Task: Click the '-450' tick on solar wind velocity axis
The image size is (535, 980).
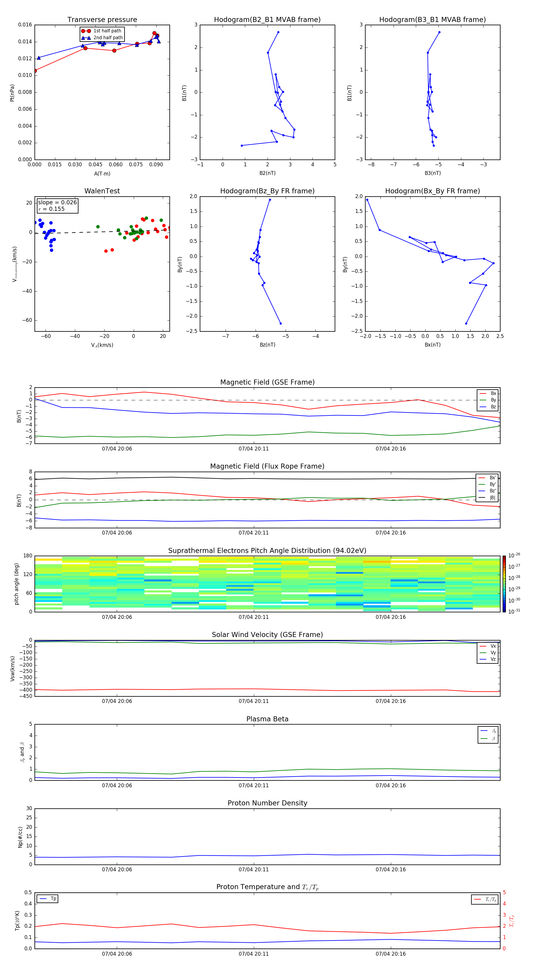Action: 26,696
